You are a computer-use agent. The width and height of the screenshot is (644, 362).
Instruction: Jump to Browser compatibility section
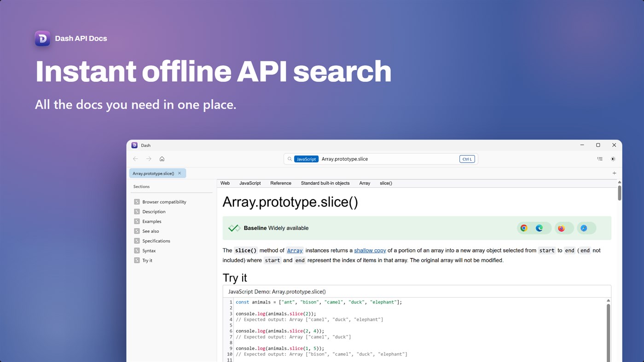164,202
